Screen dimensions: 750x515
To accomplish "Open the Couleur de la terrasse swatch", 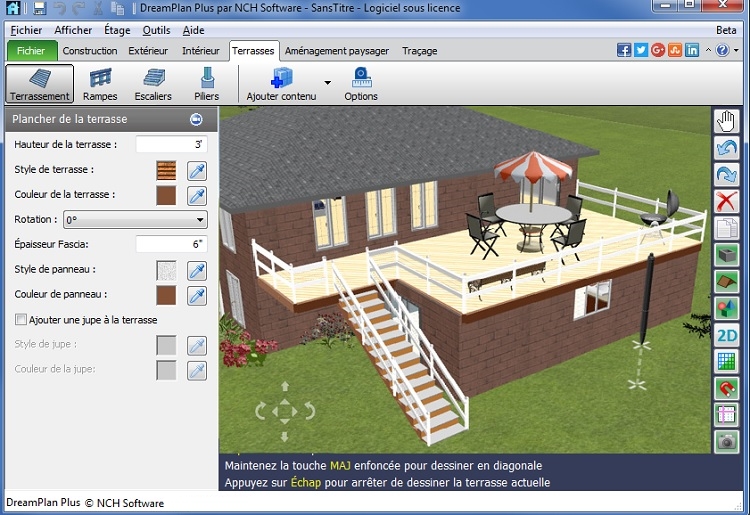I will point(166,196).
